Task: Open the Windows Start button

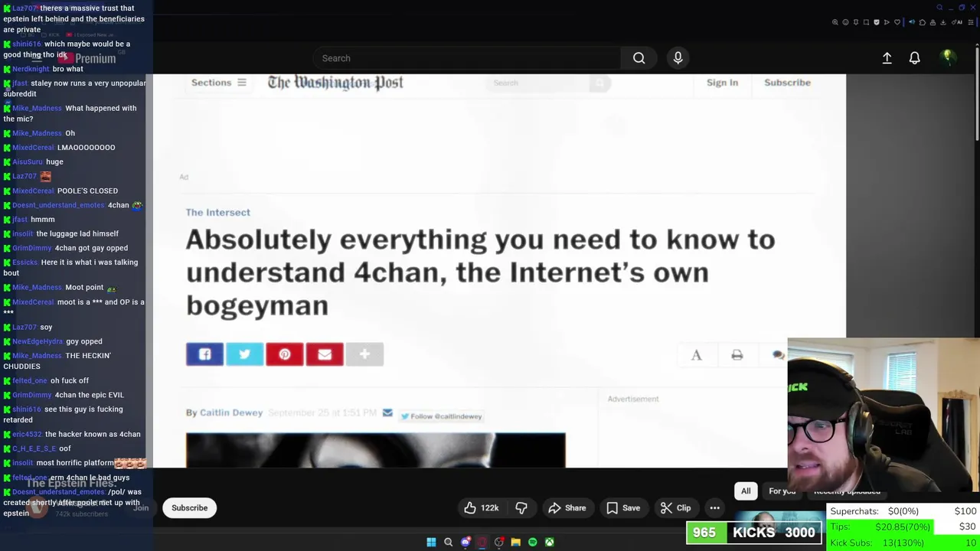Action: pyautogui.click(x=431, y=542)
